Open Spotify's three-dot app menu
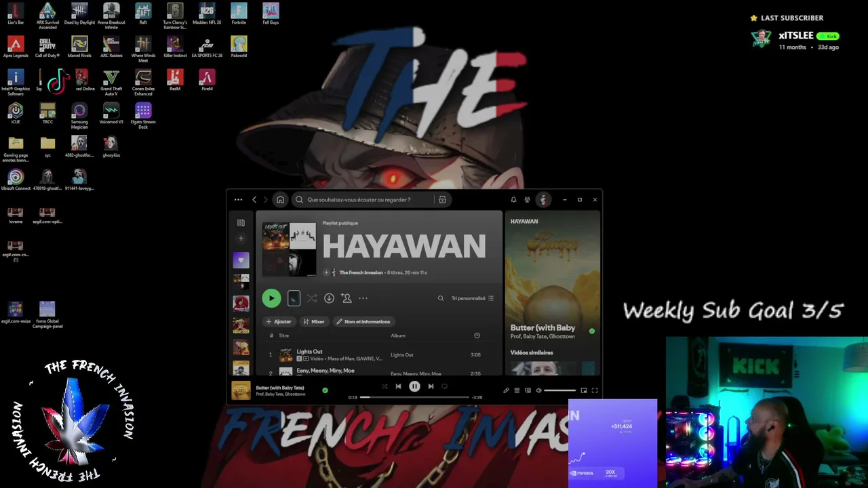The image size is (868, 488). [238, 200]
